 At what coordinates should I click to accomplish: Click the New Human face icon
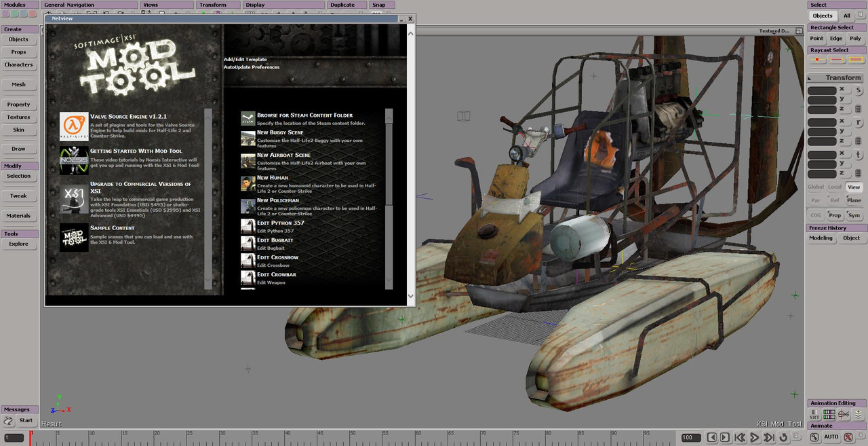point(248,183)
